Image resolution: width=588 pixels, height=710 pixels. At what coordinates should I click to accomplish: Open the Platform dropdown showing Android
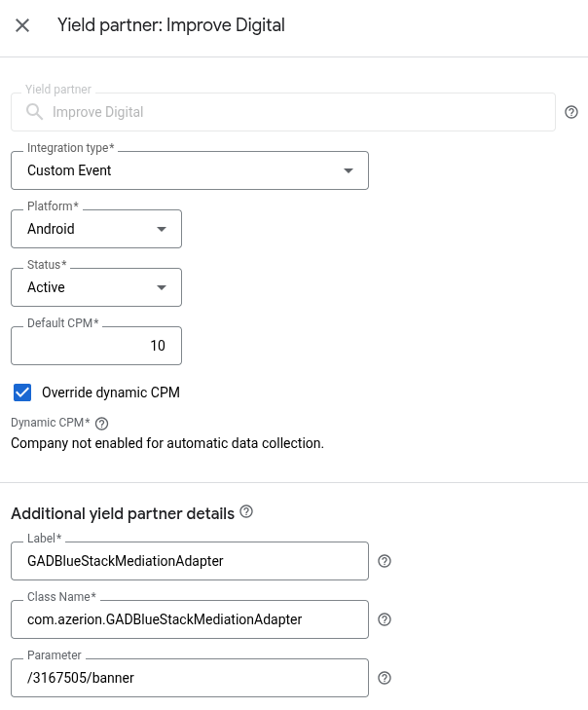(x=96, y=229)
